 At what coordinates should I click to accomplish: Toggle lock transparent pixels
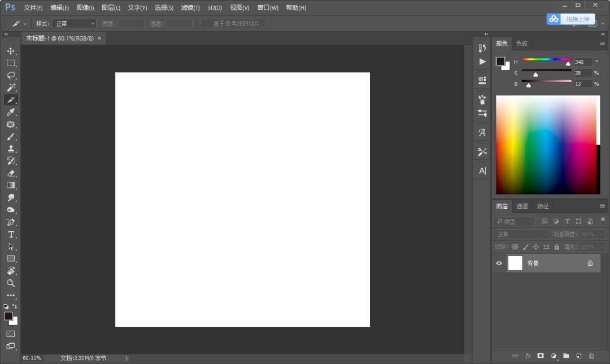515,247
